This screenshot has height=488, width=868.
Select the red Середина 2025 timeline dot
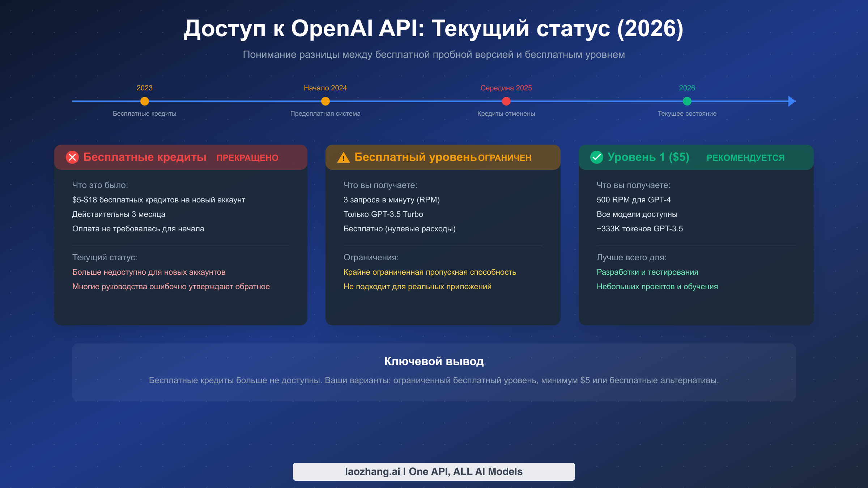[x=506, y=102]
